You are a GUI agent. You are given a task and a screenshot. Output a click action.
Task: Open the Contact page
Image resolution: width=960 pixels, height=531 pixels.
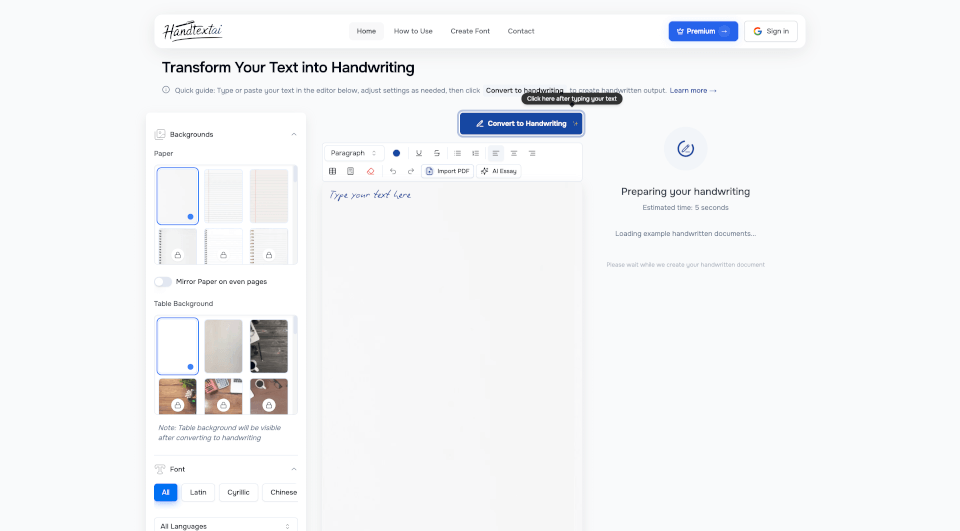pos(521,31)
